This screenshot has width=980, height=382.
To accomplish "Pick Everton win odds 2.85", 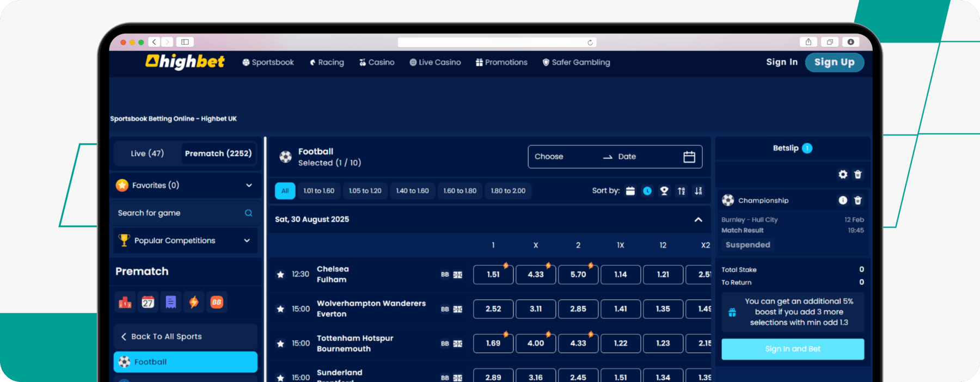I will click(x=578, y=309).
